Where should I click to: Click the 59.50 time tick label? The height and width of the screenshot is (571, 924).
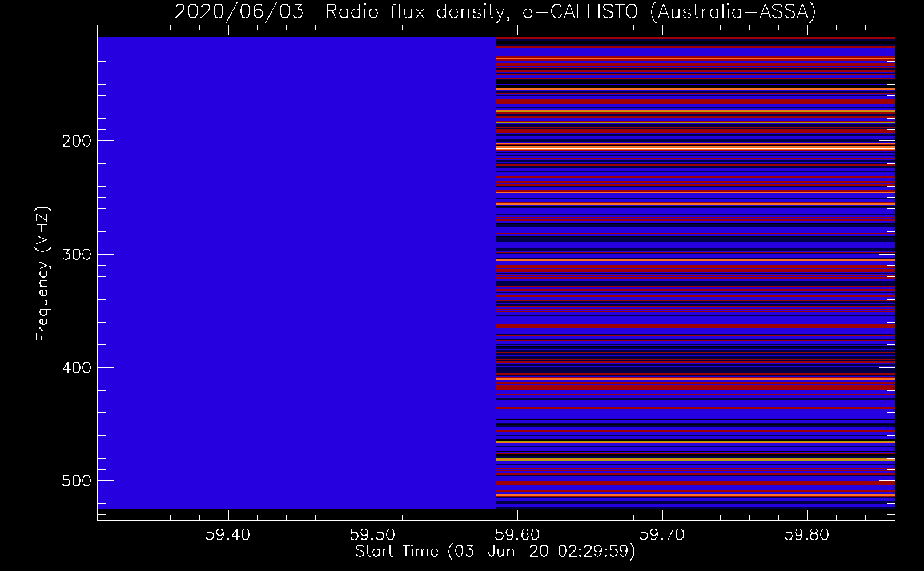(x=373, y=535)
